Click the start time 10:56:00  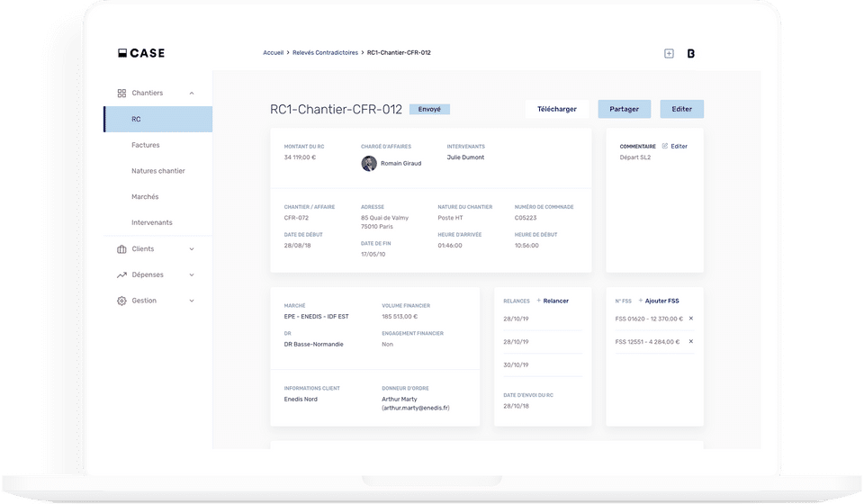[526, 246]
